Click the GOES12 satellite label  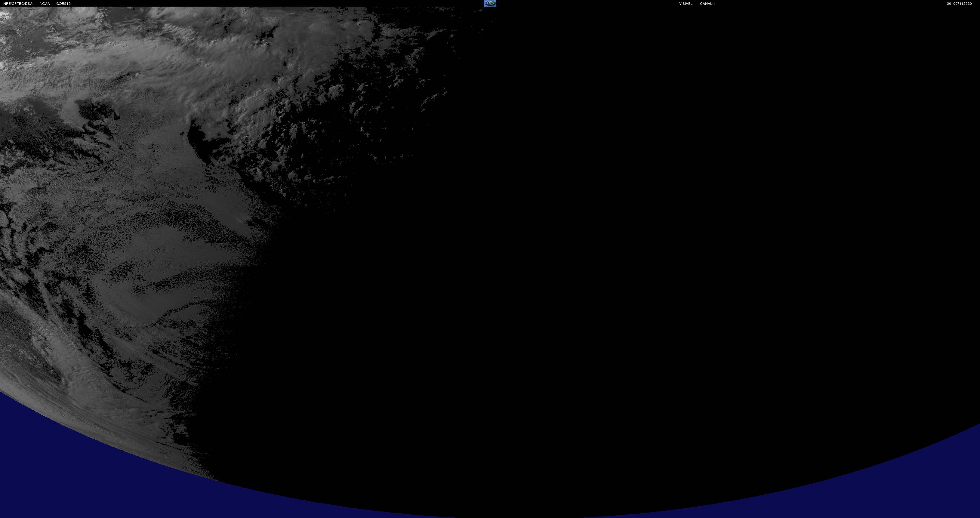[x=63, y=4]
